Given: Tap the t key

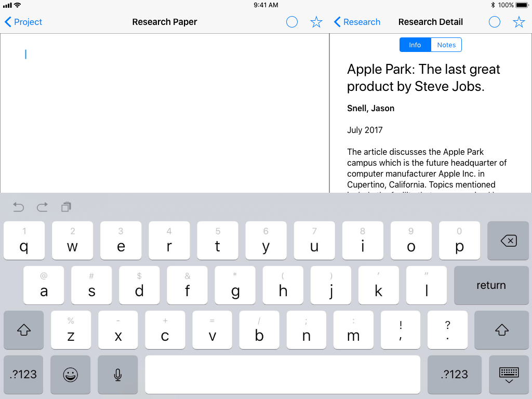Looking at the screenshot, I should [x=218, y=241].
